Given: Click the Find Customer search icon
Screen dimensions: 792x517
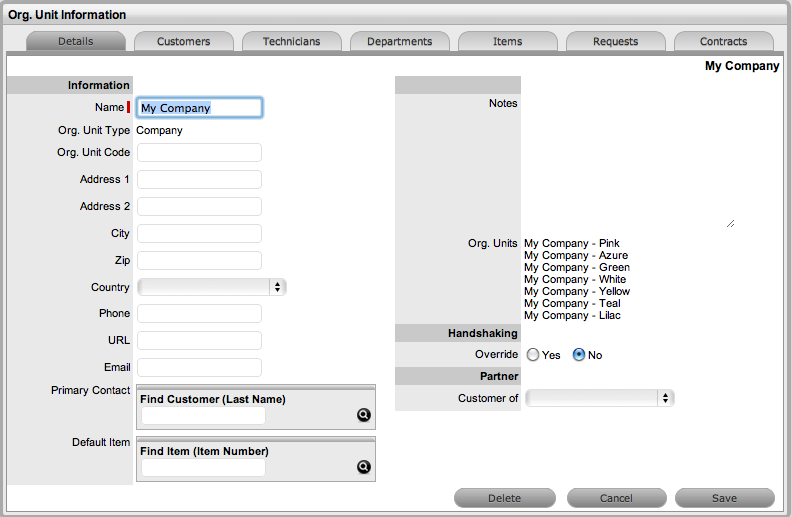Looking at the screenshot, I should (364, 415).
